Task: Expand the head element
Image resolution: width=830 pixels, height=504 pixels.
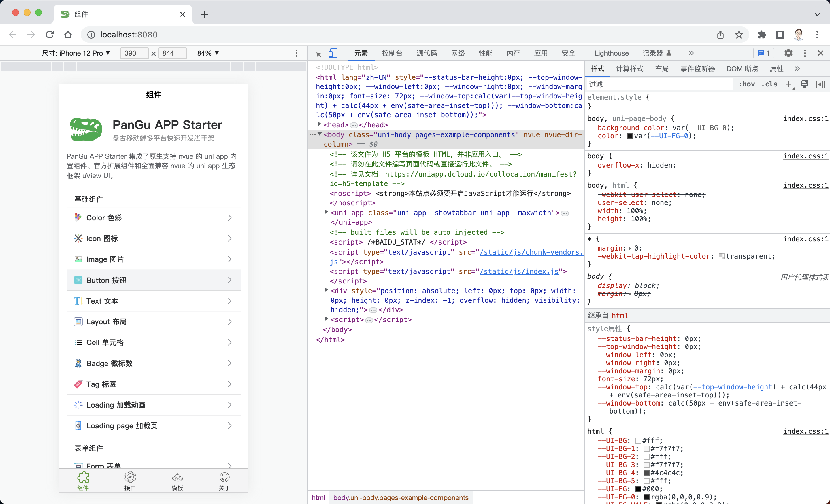Action: click(x=319, y=124)
